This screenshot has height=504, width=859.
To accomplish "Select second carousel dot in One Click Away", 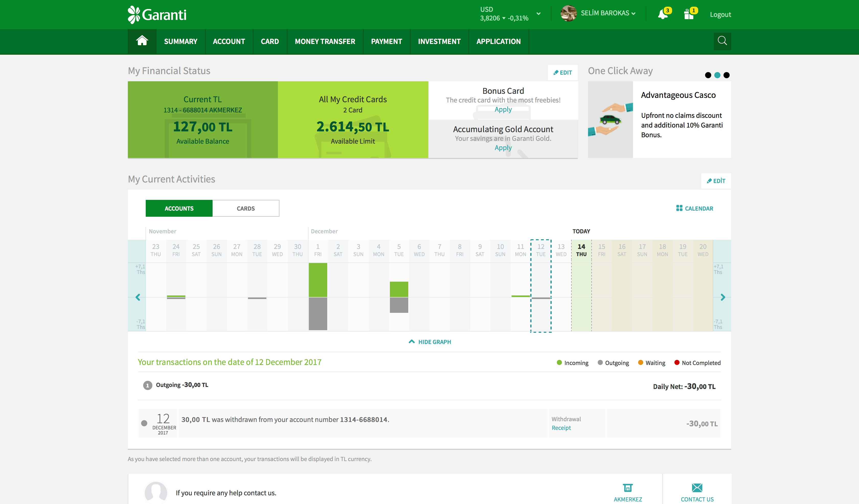I will pos(717,75).
